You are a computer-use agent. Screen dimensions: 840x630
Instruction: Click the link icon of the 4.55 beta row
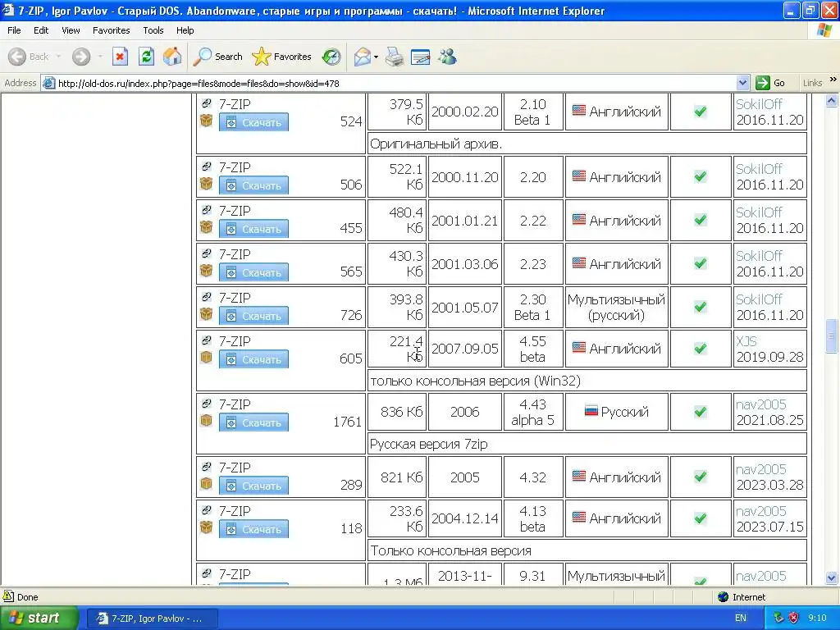206,340
